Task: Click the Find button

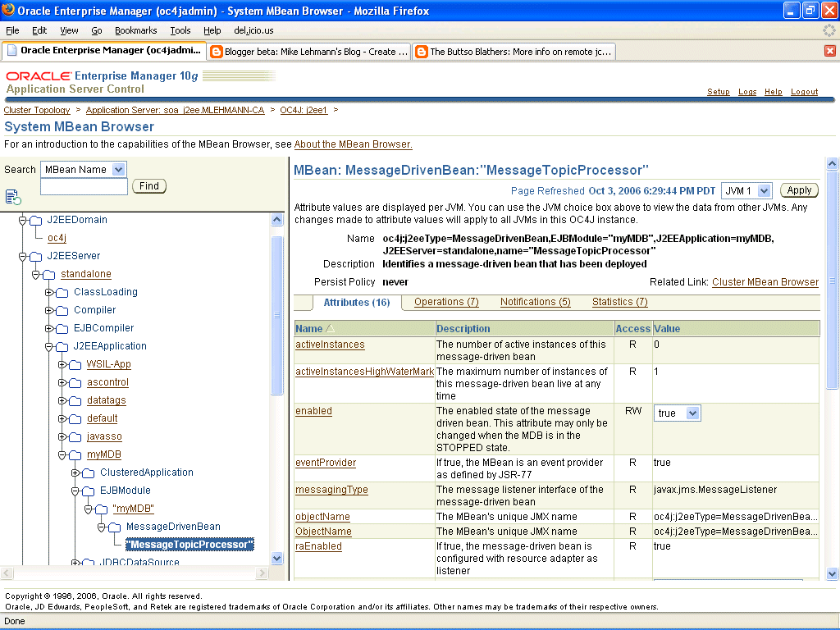Action: [149, 186]
